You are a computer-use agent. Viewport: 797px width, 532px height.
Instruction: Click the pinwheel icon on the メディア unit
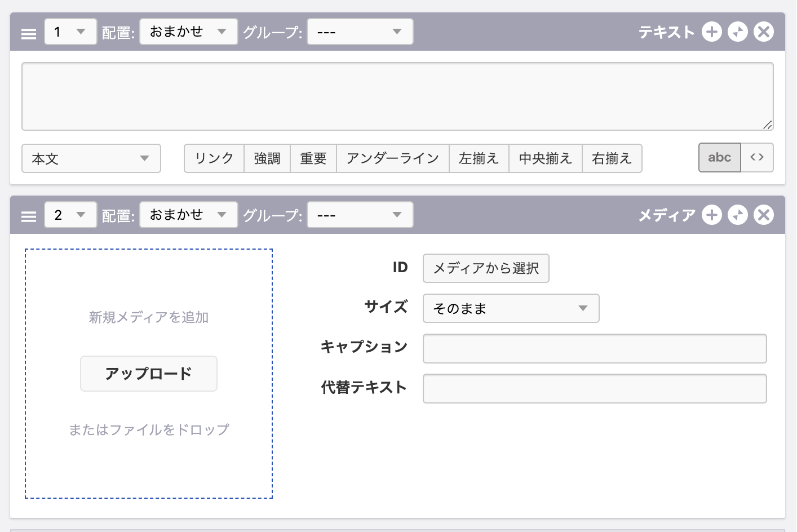737,215
